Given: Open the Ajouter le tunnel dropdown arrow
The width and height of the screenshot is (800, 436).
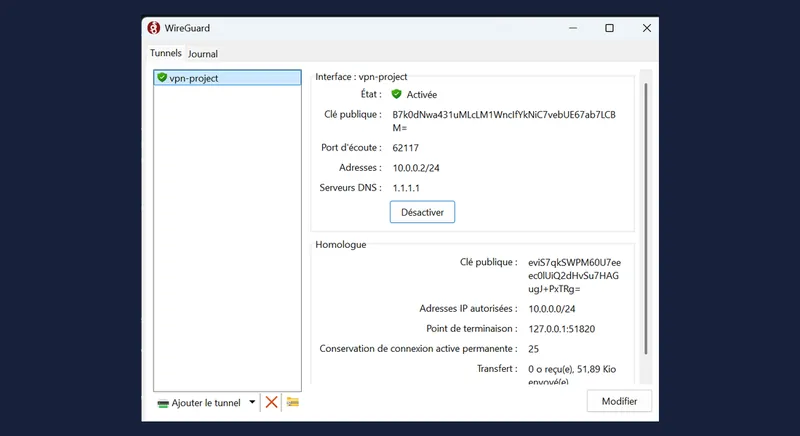Looking at the screenshot, I should [x=252, y=402].
